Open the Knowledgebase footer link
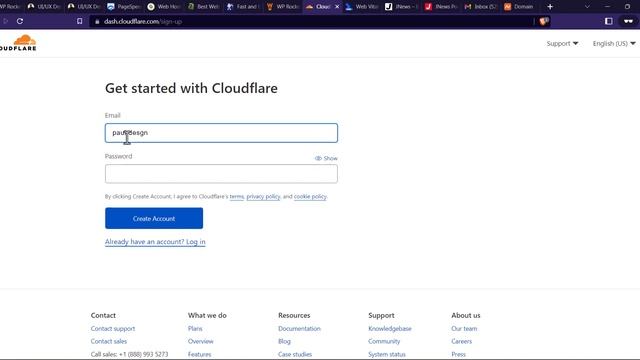640x360 pixels. [390, 329]
